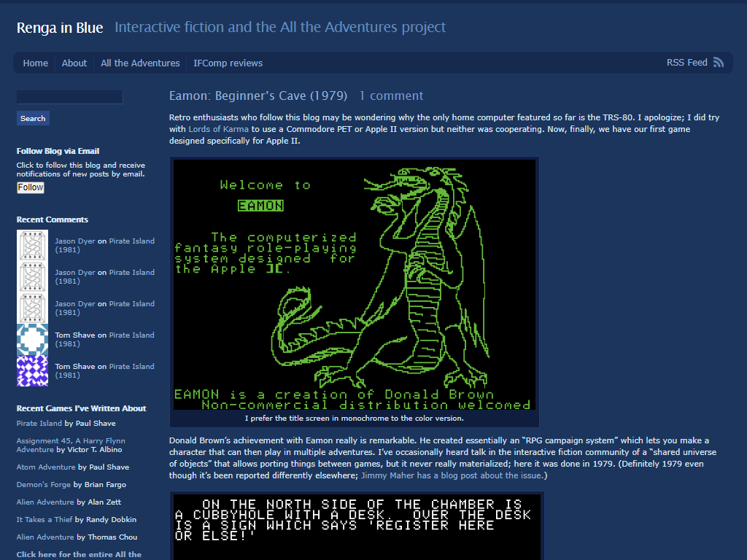Open the Eamon: Beginner's Cave post title
This screenshot has height=560, width=747.
258,96
